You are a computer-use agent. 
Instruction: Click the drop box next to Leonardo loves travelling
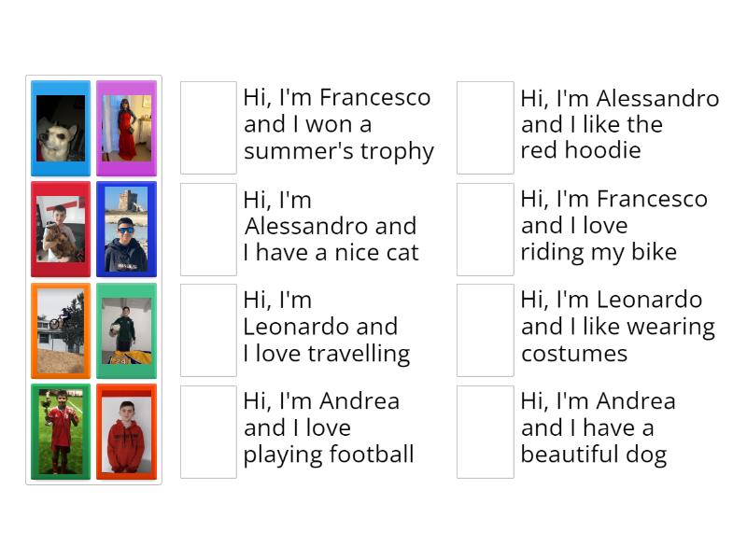point(208,330)
